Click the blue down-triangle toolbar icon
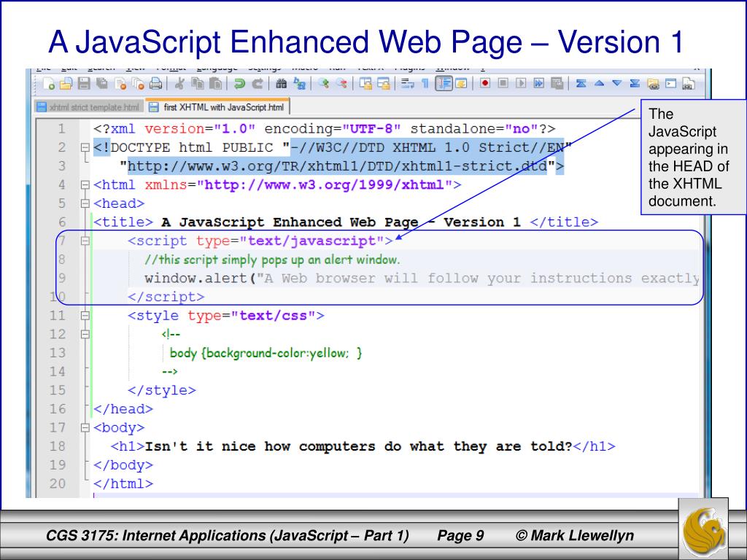 (617, 83)
